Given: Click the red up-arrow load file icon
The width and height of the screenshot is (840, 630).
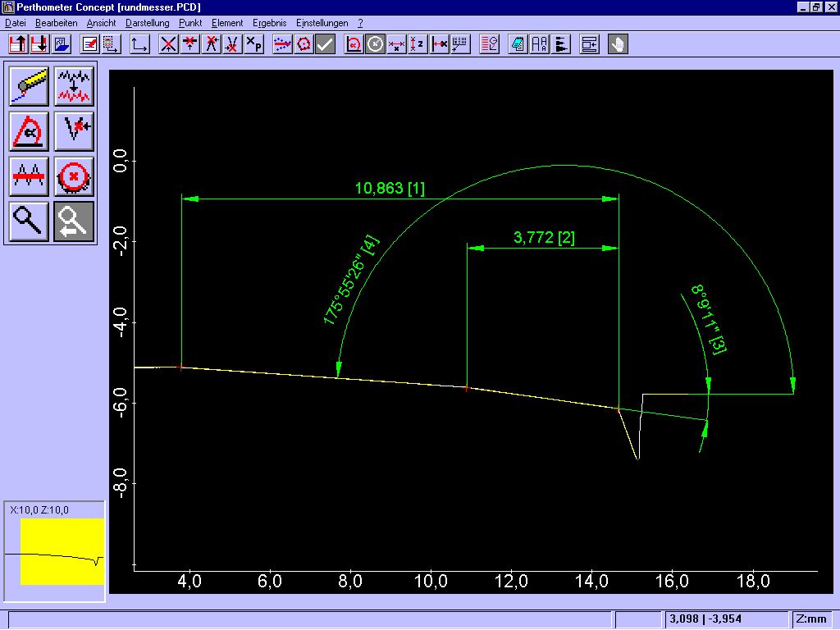Looking at the screenshot, I should [x=17, y=44].
